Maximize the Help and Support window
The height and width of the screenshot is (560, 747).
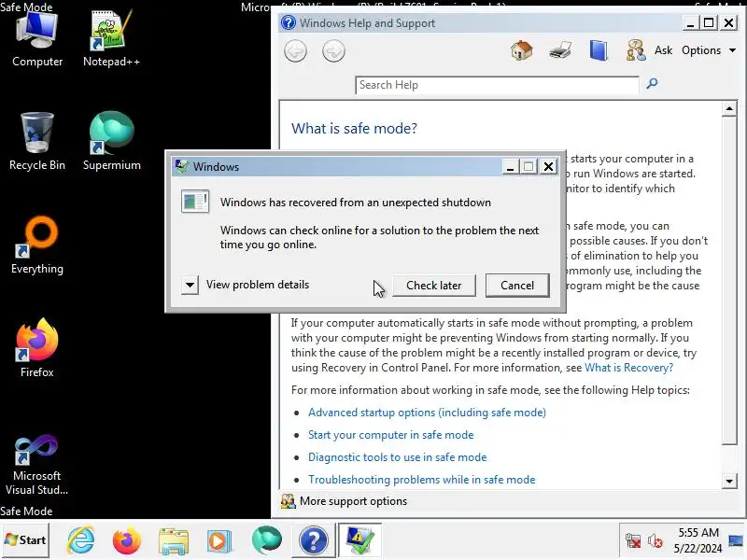pos(709,22)
